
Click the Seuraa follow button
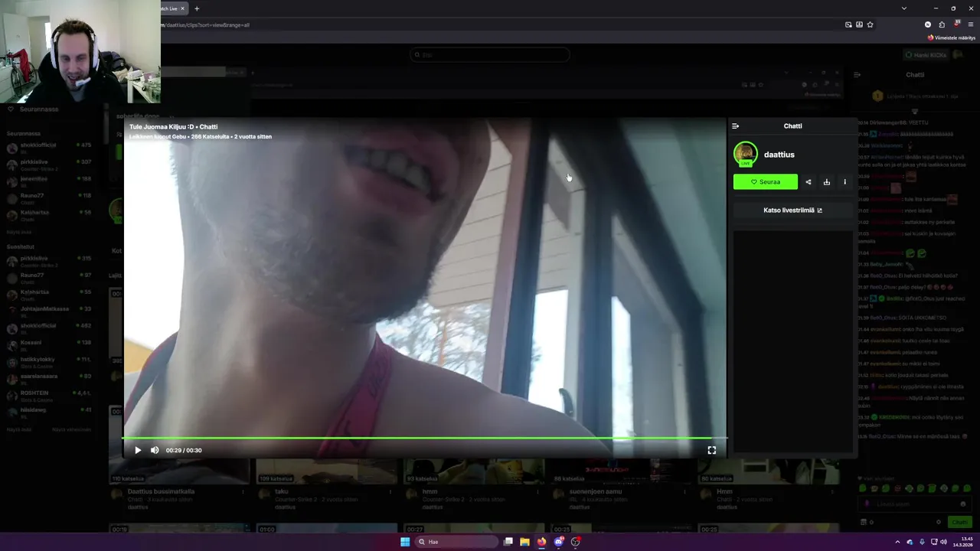tap(765, 181)
